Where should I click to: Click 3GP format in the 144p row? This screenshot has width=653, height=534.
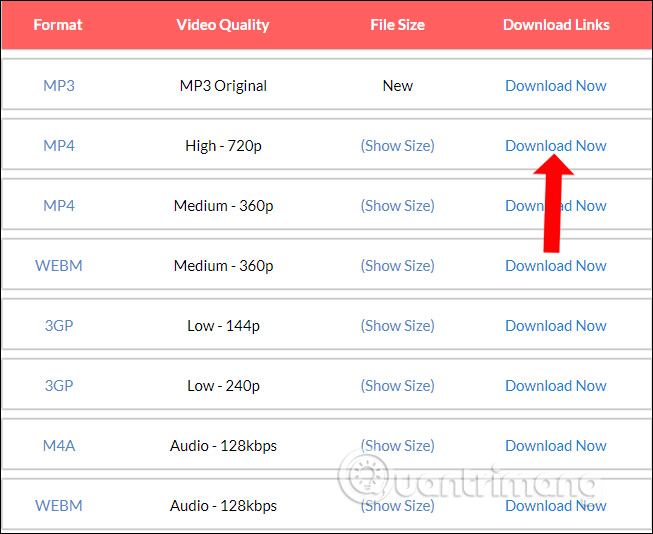tap(59, 326)
